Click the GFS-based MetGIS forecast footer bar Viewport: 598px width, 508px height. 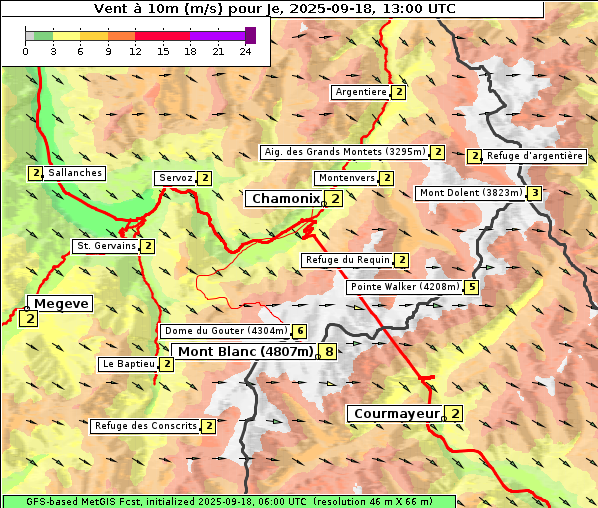(229, 502)
